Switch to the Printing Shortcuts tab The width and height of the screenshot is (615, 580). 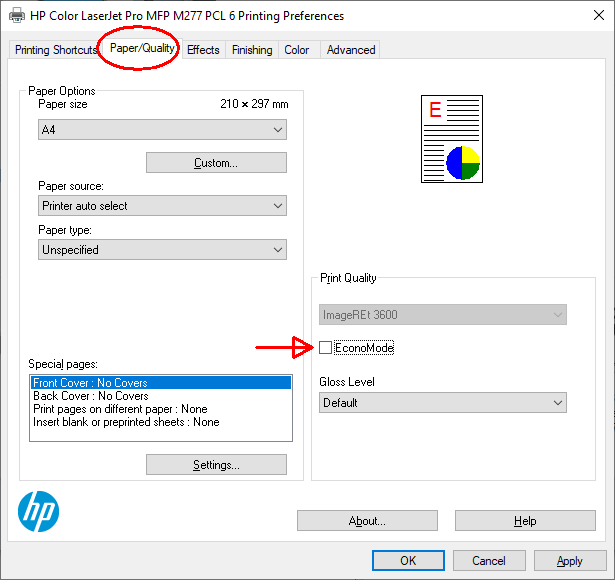pyautogui.click(x=56, y=50)
